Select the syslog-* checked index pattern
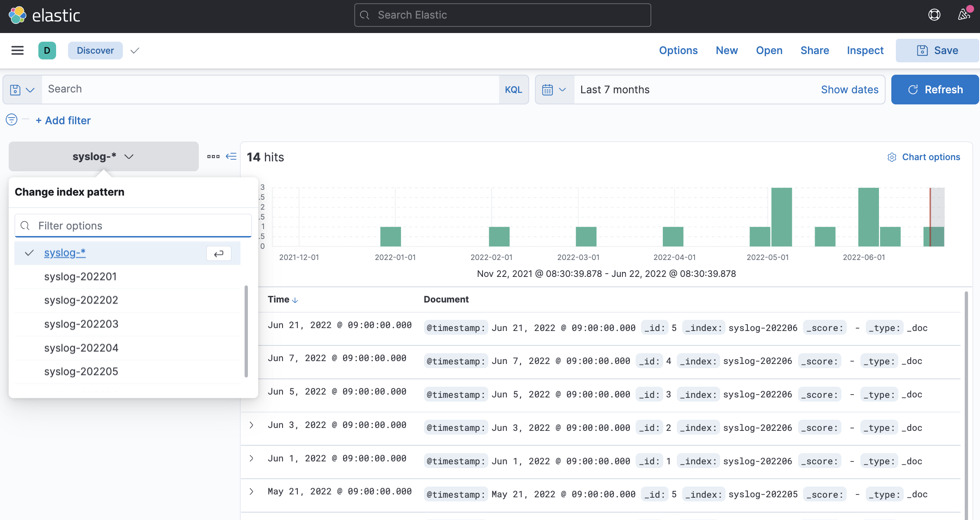 click(x=65, y=253)
